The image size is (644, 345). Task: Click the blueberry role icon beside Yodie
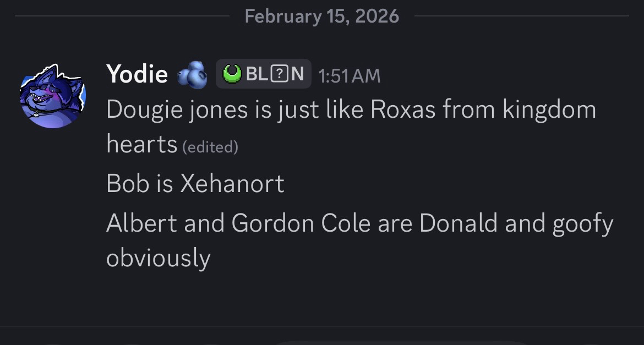click(192, 75)
